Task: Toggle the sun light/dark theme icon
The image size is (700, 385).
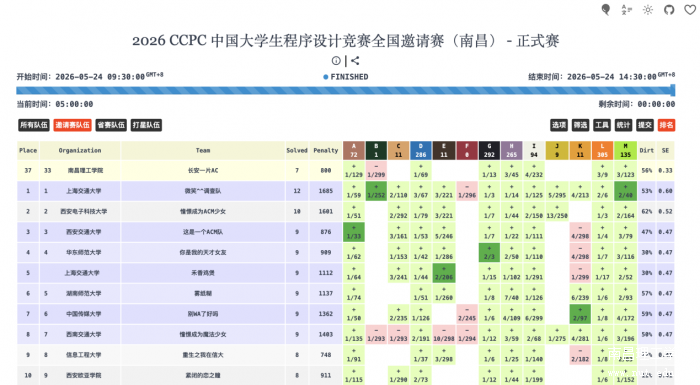Action: pyautogui.click(x=648, y=9)
